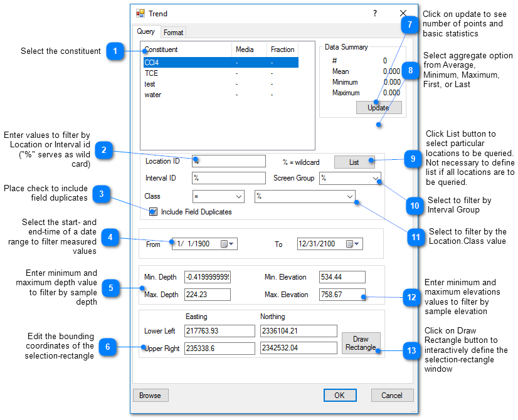Click the Lower Left Easting field

pyautogui.click(x=219, y=330)
